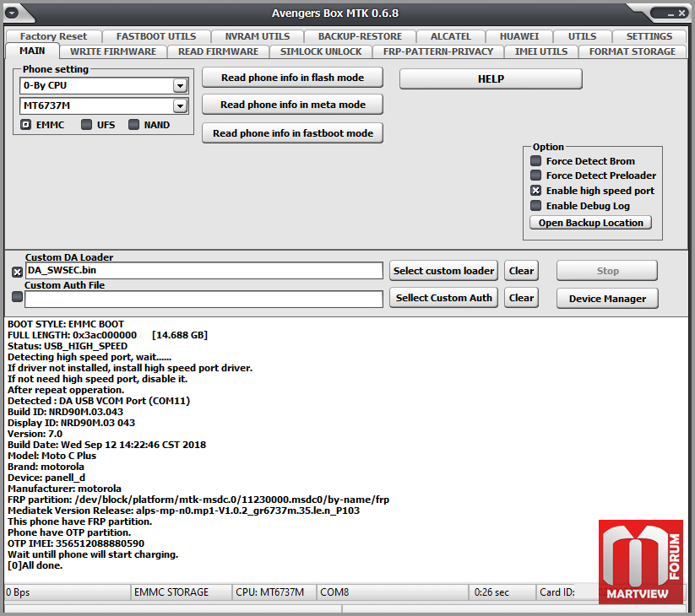The width and height of the screenshot is (695, 616).
Task: Click 'Card ID:' status bar entry
Action: pos(557,592)
